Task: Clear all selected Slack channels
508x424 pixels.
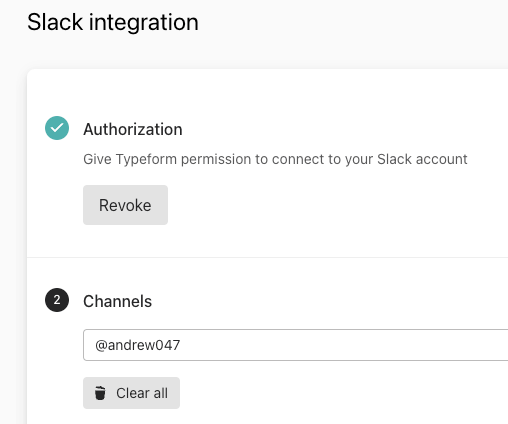Action: pos(131,393)
